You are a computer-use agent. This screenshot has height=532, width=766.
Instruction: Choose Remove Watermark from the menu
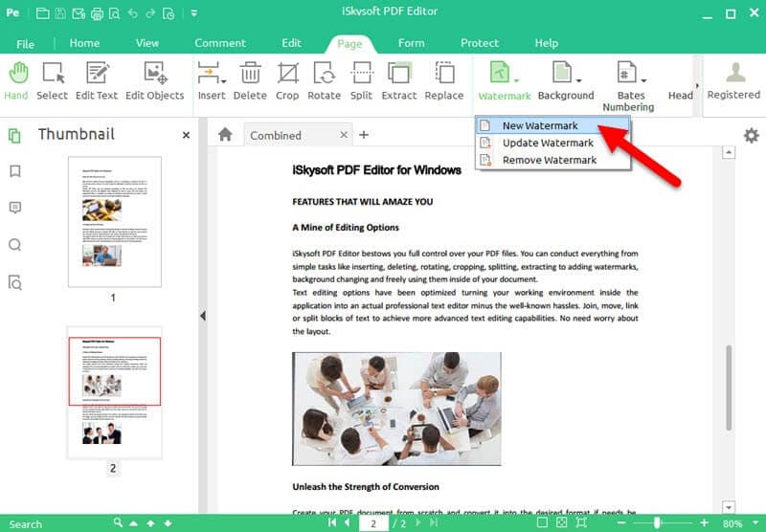pyautogui.click(x=552, y=160)
